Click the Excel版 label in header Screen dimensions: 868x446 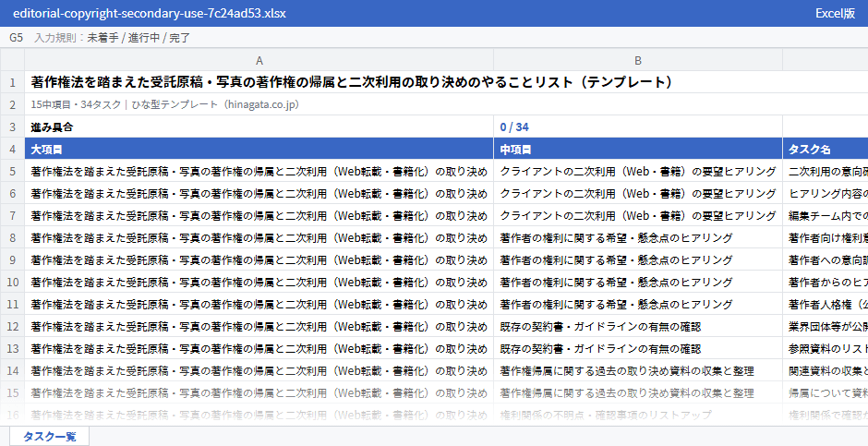pyautogui.click(x=835, y=13)
